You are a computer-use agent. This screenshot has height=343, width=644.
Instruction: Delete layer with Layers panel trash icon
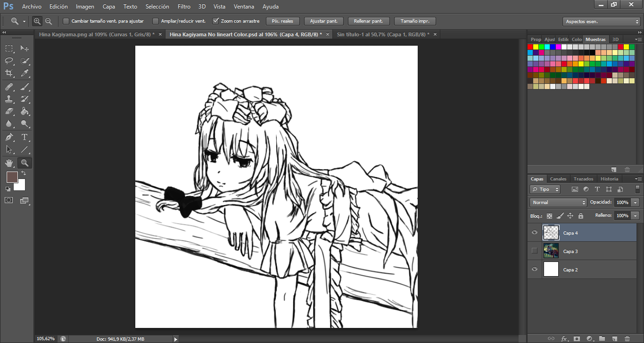coord(627,338)
